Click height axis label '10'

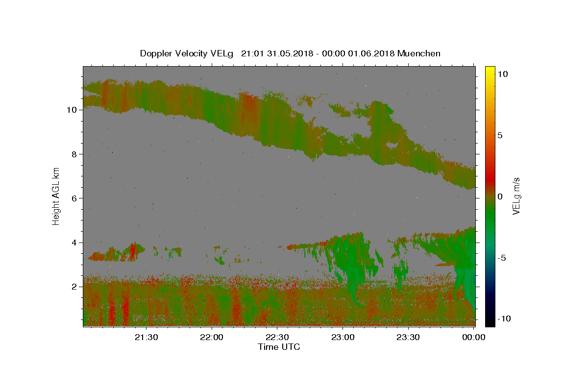tap(73, 110)
